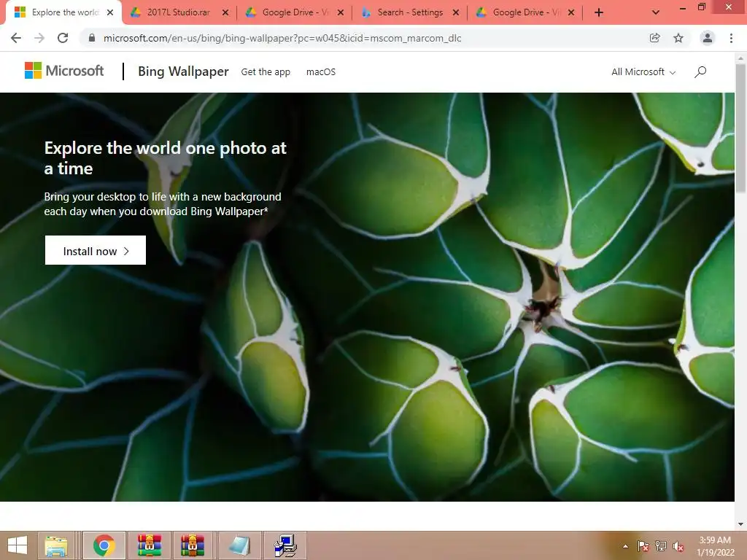Click Action Center flag tray icon
This screenshot has height=560, width=747.
[643, 546]
